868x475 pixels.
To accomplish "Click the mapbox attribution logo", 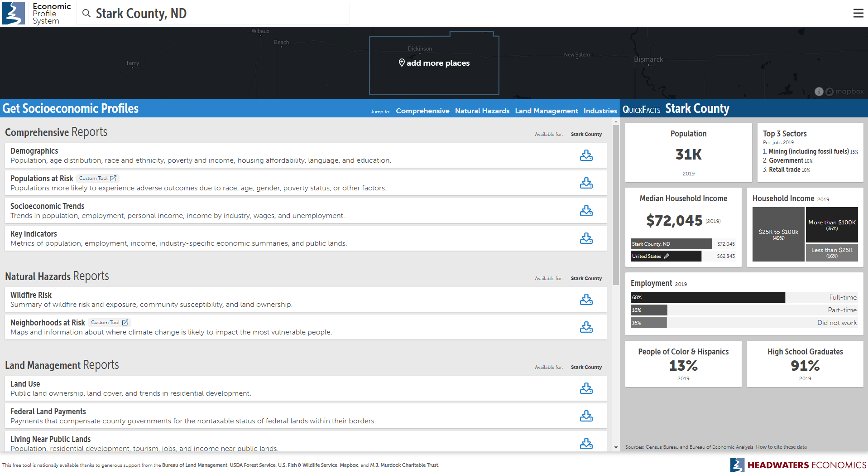I will (844, 92).
